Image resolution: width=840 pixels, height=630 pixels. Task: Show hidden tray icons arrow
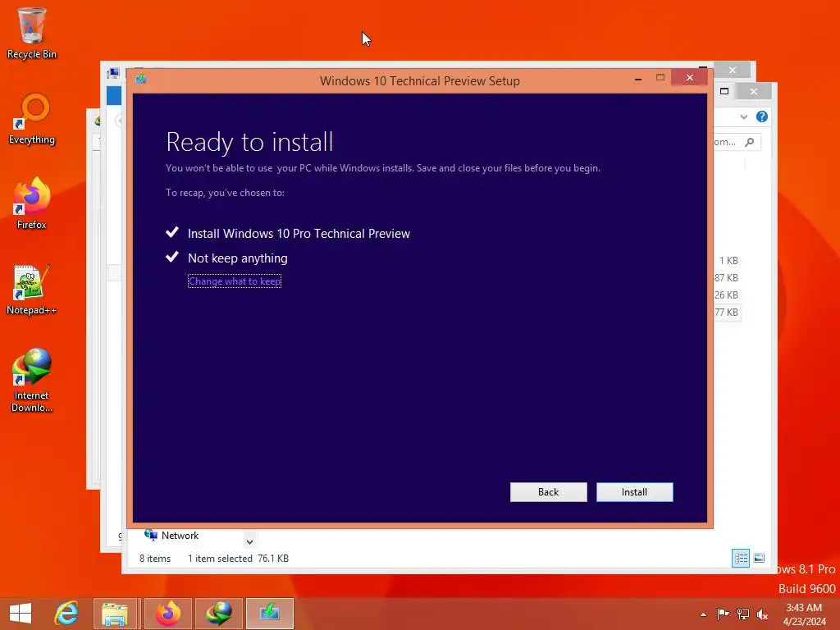(703, 614)
